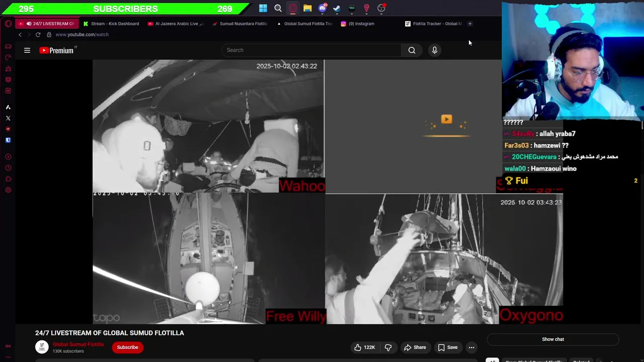
Task: Click the Oxygono camera feed
Action: [444, 258]
